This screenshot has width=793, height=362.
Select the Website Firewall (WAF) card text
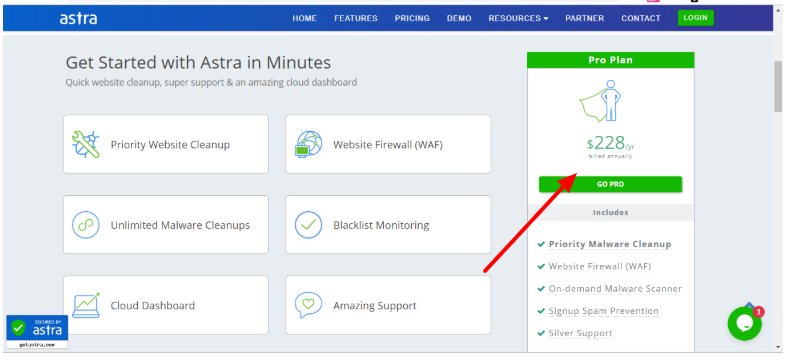(x=388, y=145)
